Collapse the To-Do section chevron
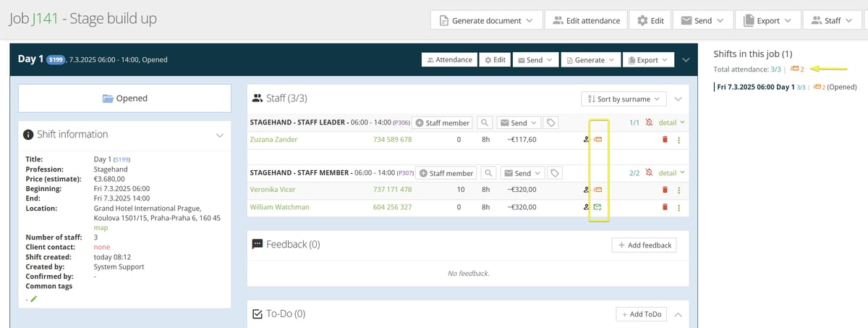The width and height of the screenshot is (868, 328). [678, 314]
